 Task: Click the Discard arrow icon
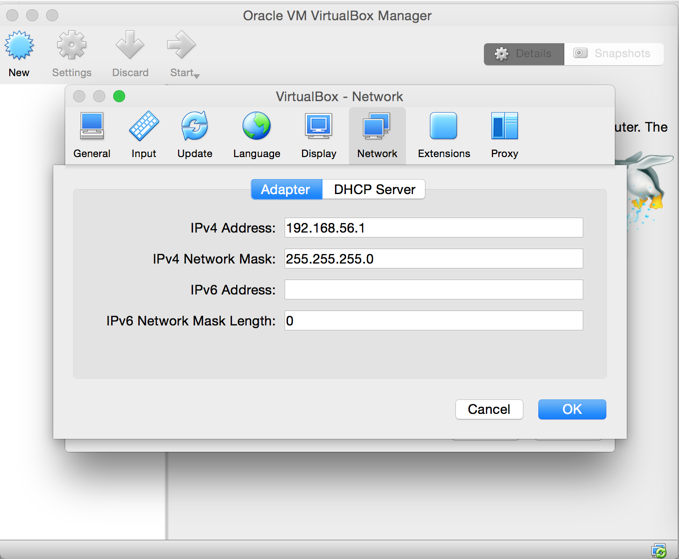pos(129,45)
